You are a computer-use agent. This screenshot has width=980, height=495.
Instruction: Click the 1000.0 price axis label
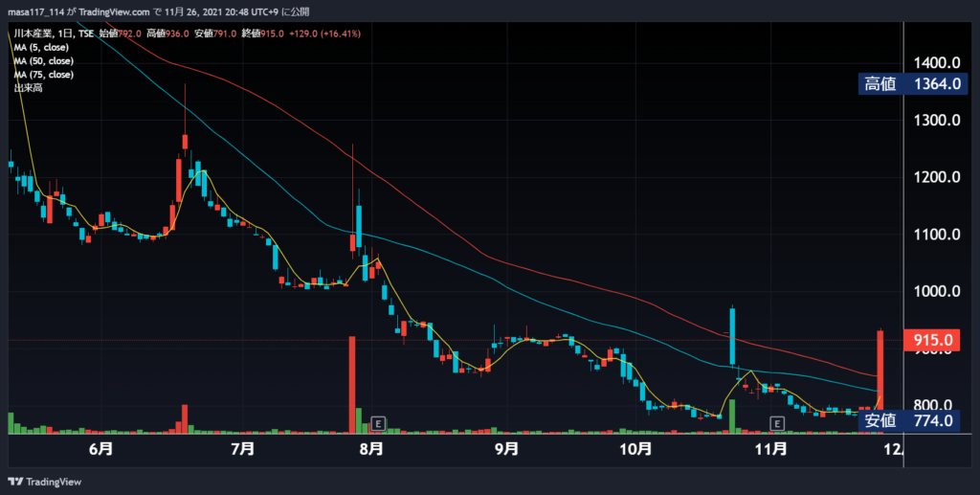pyautogui.click(x=936, y=292)
